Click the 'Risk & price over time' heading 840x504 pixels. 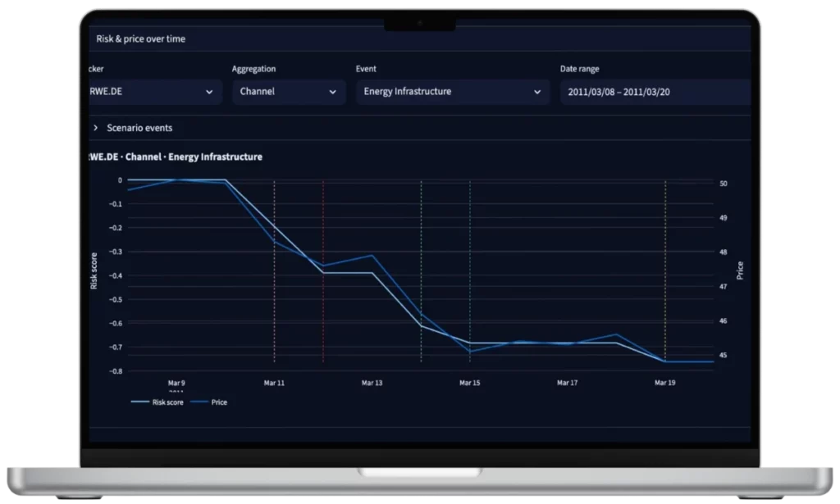(x=141, y=39)
